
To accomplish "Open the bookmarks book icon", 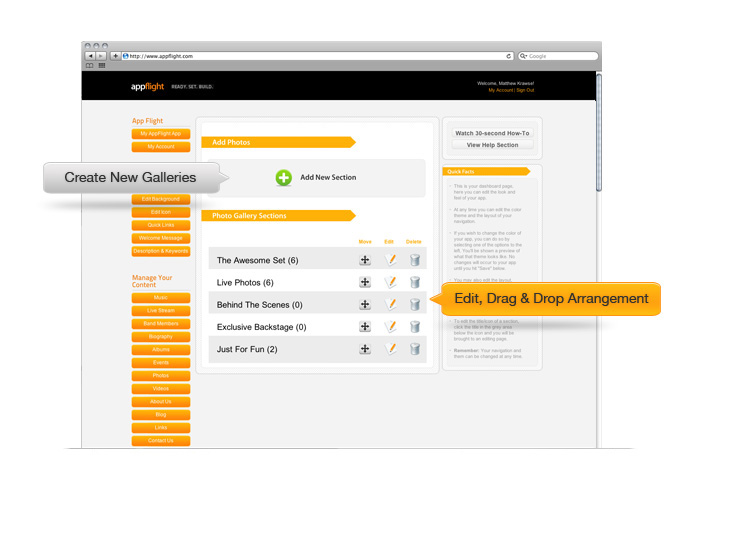I will (x=90, y=66).
